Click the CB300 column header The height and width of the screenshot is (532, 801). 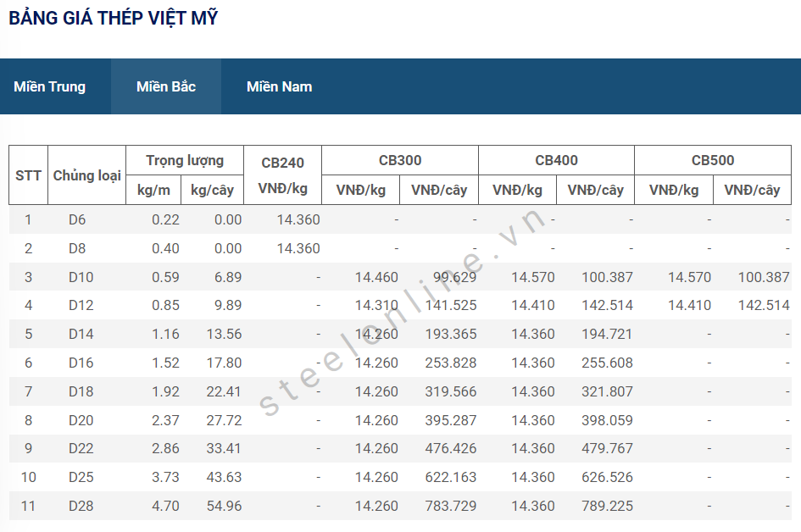click(x=400, y=160)
